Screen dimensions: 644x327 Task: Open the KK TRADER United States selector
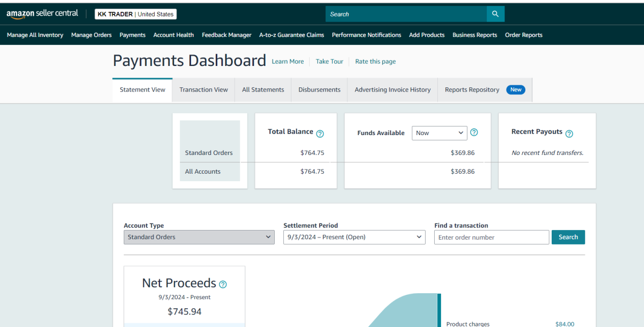pos(136,14)
